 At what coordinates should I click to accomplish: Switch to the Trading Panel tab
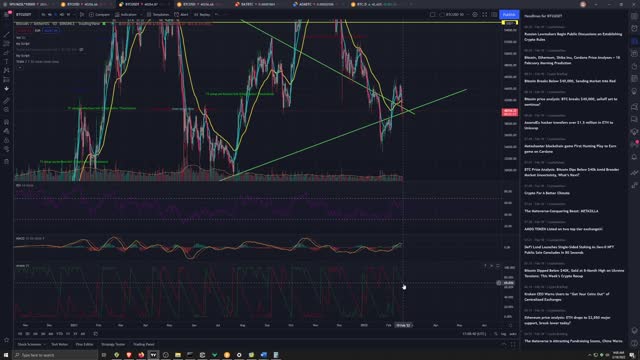144,344
